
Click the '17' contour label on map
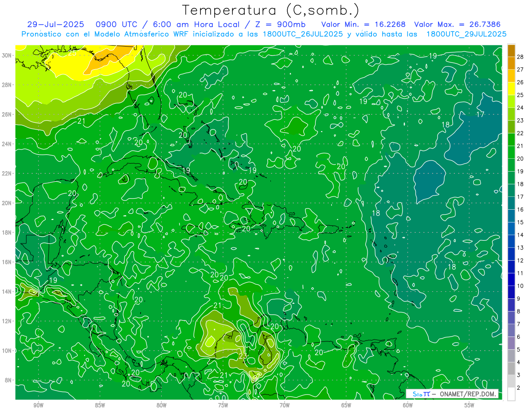click(480, 114)
